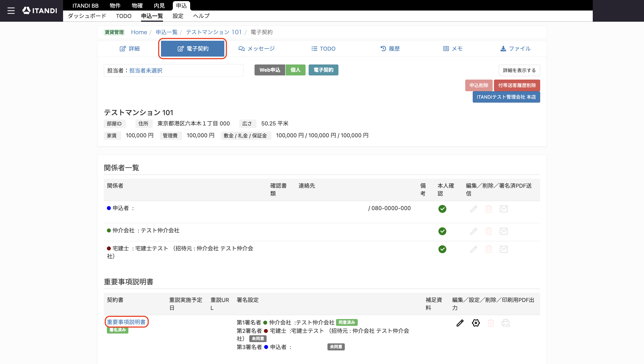Edit the 仲介会社 row with the pencil icon
Viewport: 644px width, 364px height.
click(474, 231)
